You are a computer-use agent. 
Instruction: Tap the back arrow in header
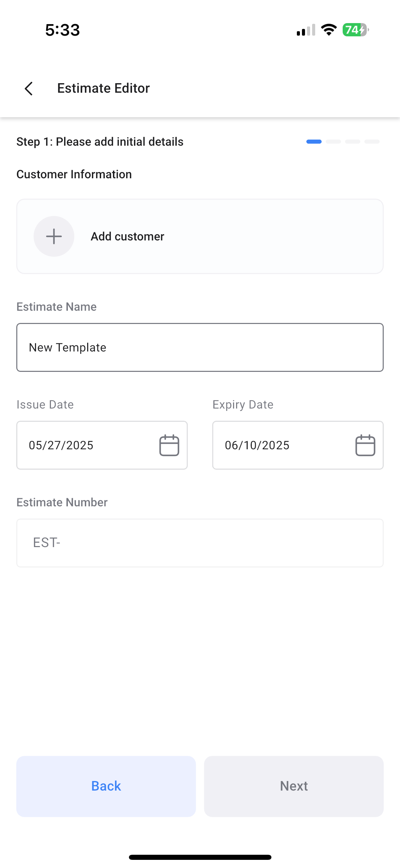pos(29,89)
